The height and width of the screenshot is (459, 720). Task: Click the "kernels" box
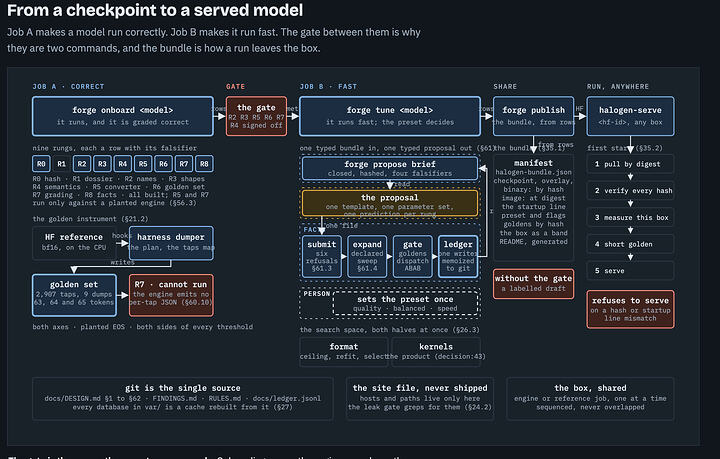coord(436,352)
